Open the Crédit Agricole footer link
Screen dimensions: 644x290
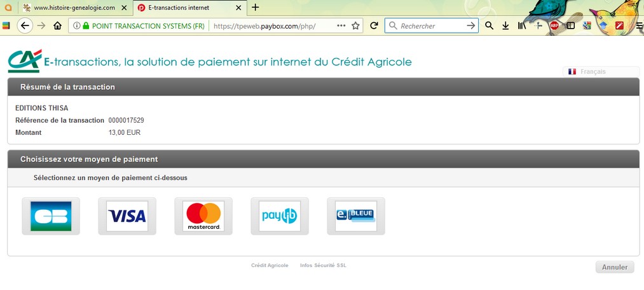point(270,265)
